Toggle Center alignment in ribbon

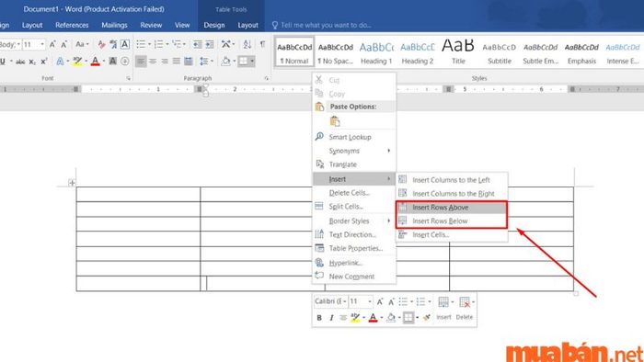pos(153,62)
